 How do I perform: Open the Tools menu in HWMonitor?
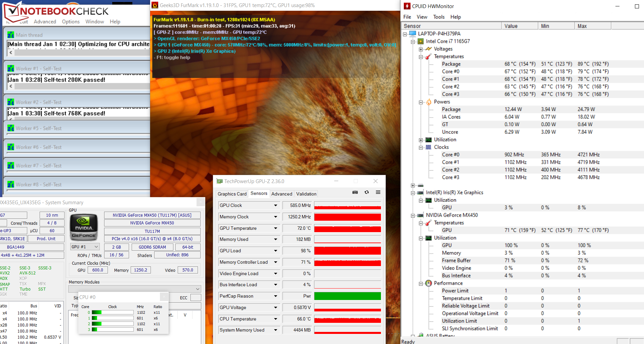click(439, 17)
